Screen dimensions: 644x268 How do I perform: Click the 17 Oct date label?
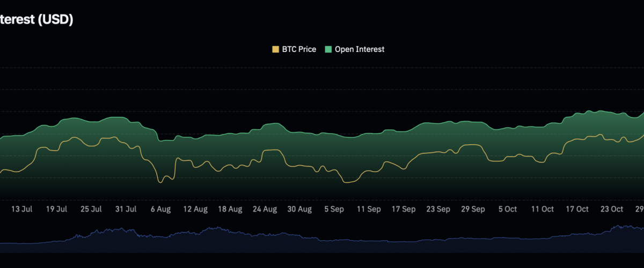tap(577, 209)
